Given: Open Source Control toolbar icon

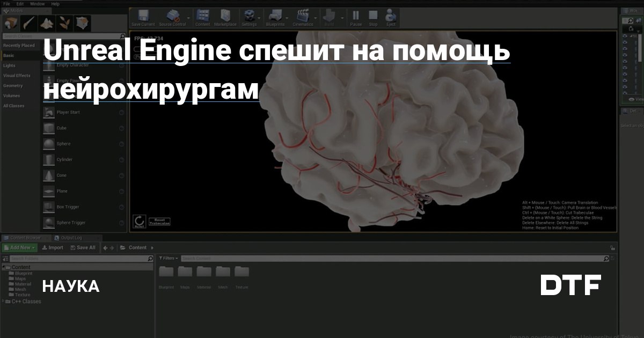Looking at the screenshot, I should click(x=172, y=17).
